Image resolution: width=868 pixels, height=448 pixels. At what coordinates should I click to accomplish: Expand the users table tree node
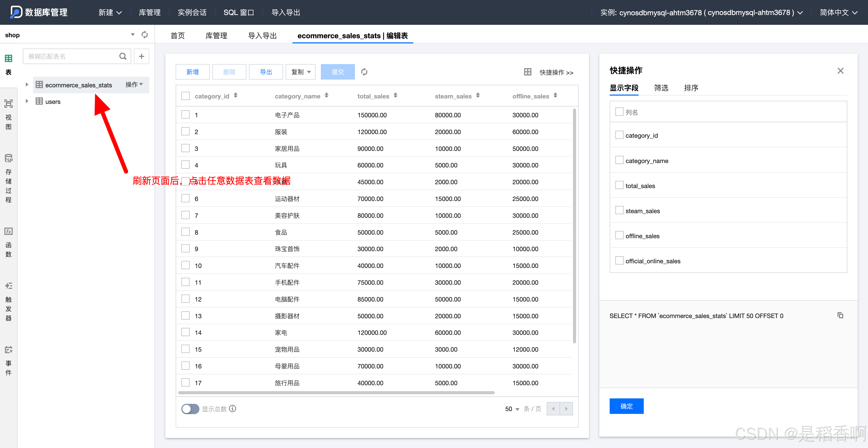click(27, 101)
